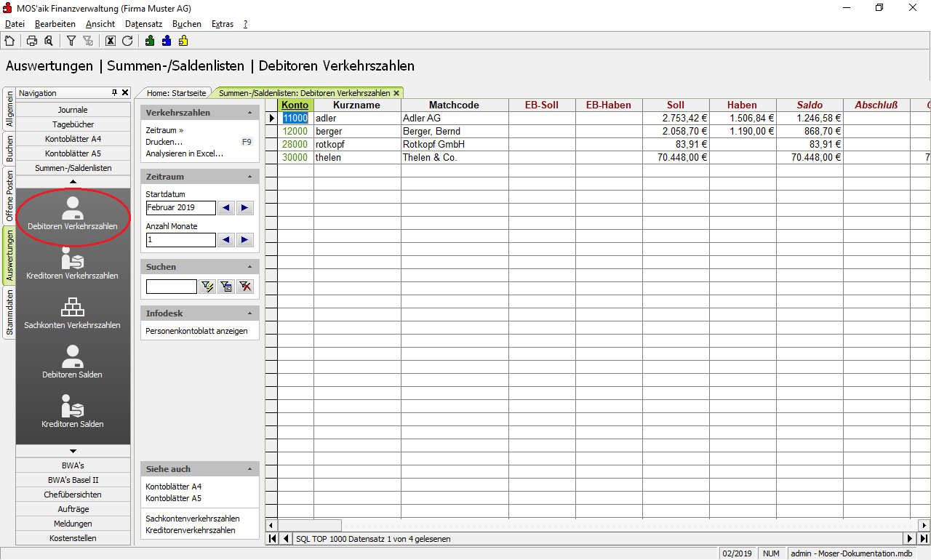Clear search filter with red X icon
This screenshot has height=560, width=931.
(x=245, y=287)
